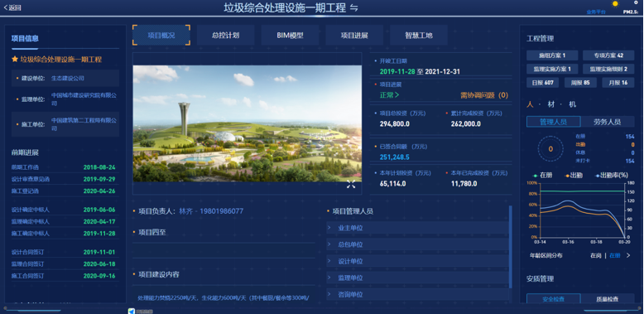Open the 监理实施细则 2 button
This screenshot has width=644, height=314.
click(x=608, y=69)
